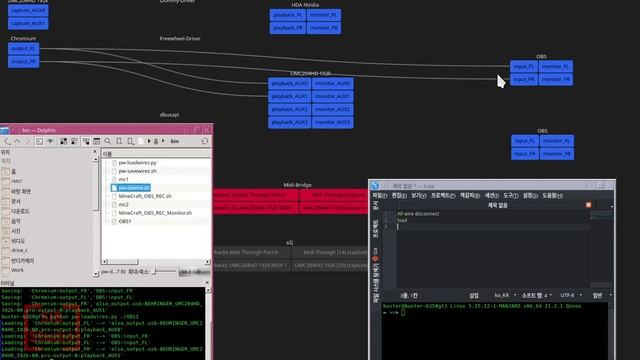640x360 pixels.
Task: Select pw-loadwires.py in Dolphin
Action: tap(137, 162)
